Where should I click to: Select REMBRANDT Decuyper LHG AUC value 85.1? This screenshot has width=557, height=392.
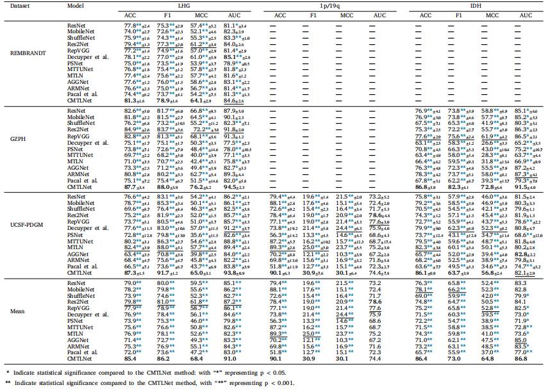(237, 57)
